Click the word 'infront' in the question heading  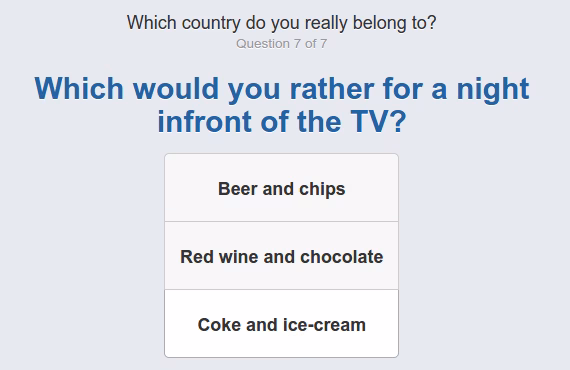[x=205, y=121]
